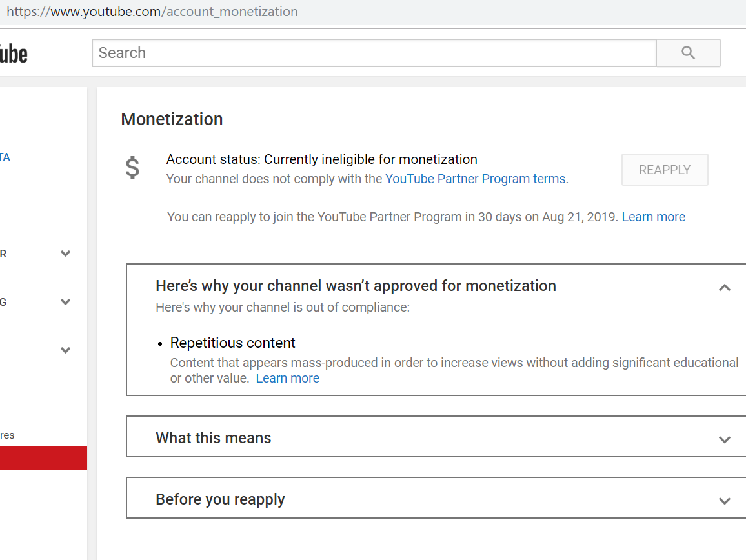746x560 pixels.
Task: Click 'Here's why your channel is out of compliance' text
Action: [283, 307]
